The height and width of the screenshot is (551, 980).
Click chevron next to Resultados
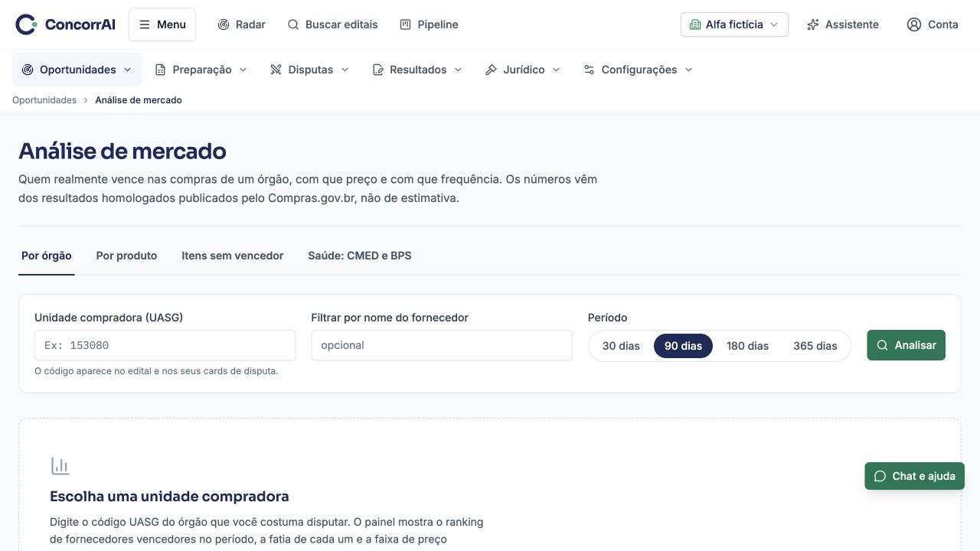click(458, 70)
